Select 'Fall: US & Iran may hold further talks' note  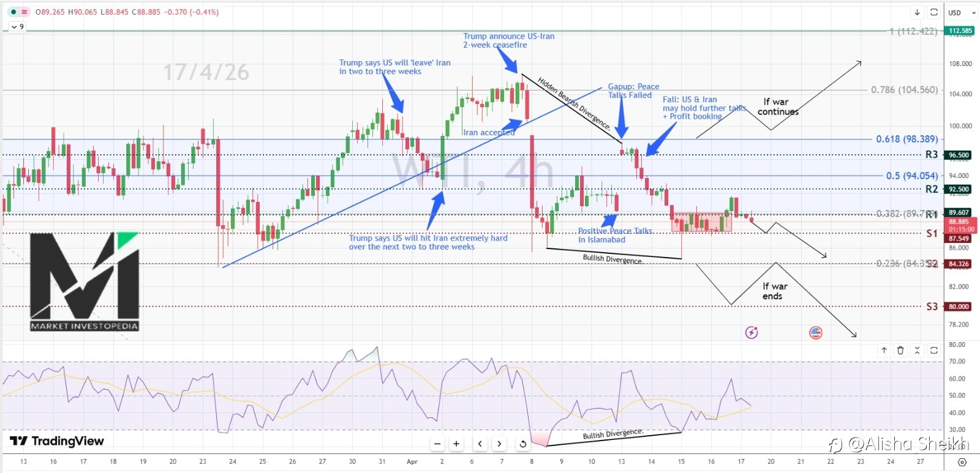[x=704, y=108]
